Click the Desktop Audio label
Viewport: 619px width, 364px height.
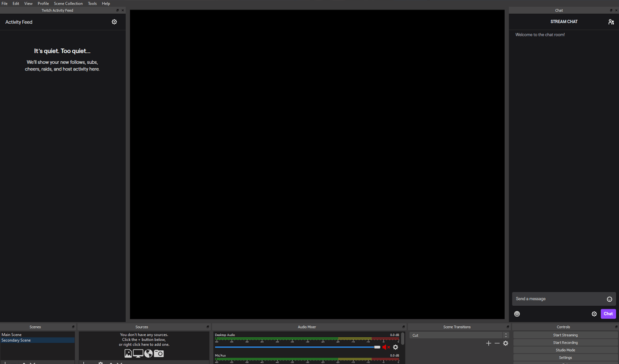[x=225, y=335]
